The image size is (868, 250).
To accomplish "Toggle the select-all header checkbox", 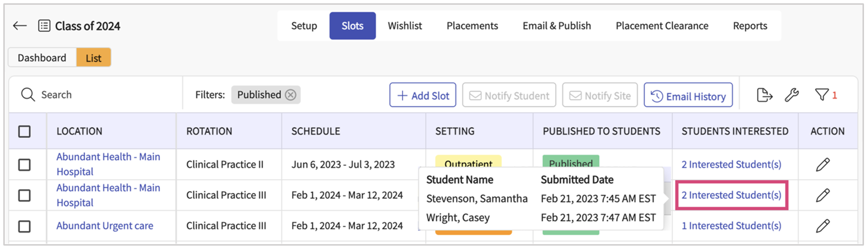I will (x=25, y=131).
